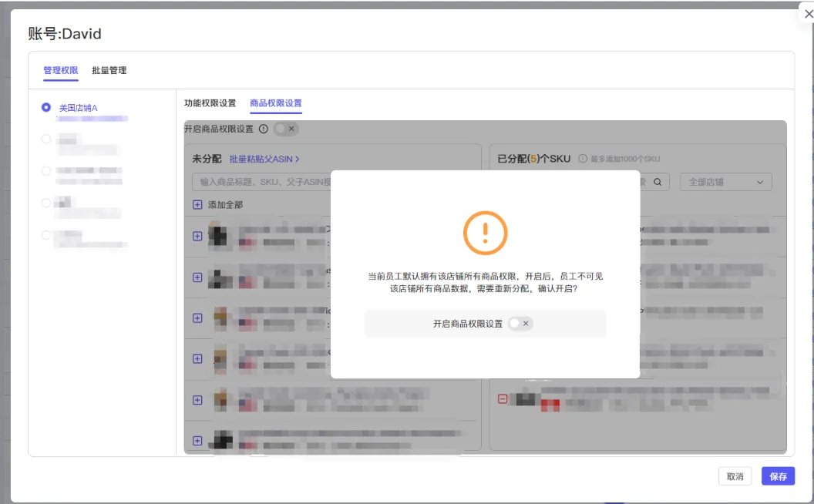Click the 批量粘贴父ASIN link
Image resolution: width=814 pixels, height=504 pixels.
click(264, 159)
